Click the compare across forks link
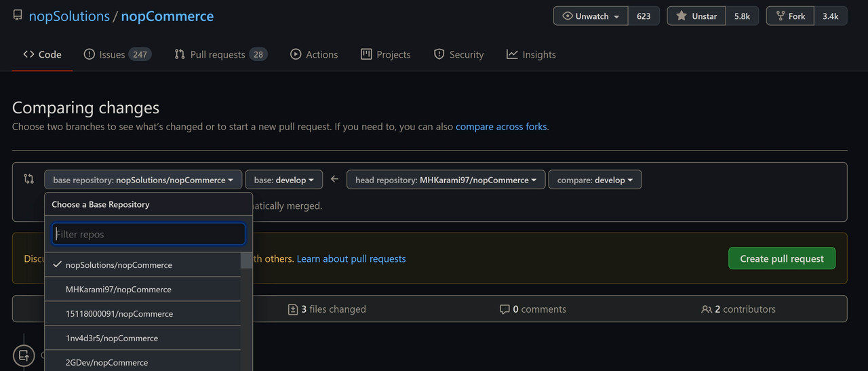 tap(501, 126)
